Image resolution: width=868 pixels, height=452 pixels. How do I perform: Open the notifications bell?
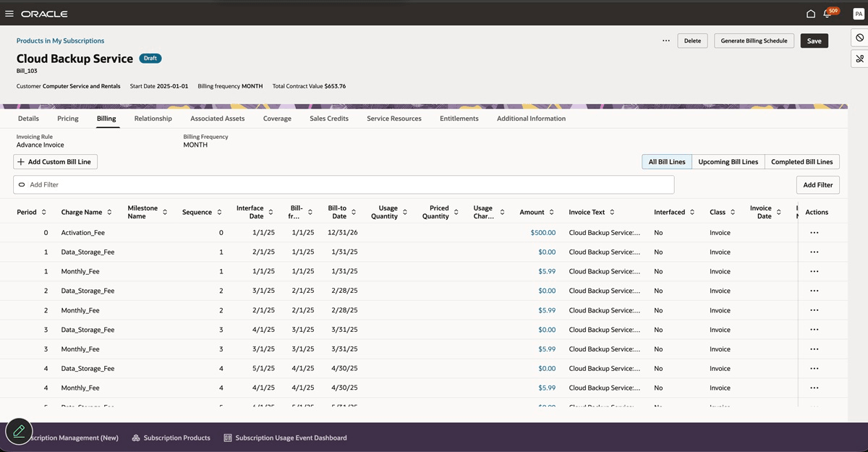tap(827, 14)
